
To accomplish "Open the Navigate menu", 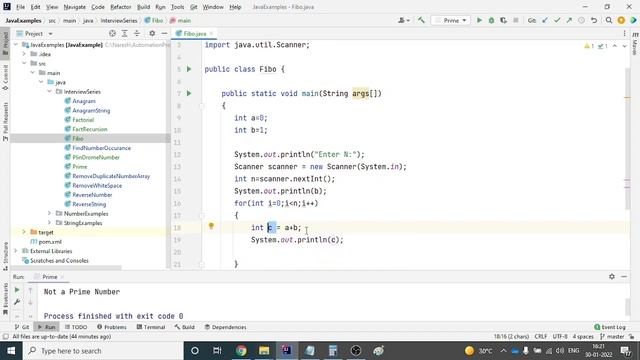I will pos(75,7).
